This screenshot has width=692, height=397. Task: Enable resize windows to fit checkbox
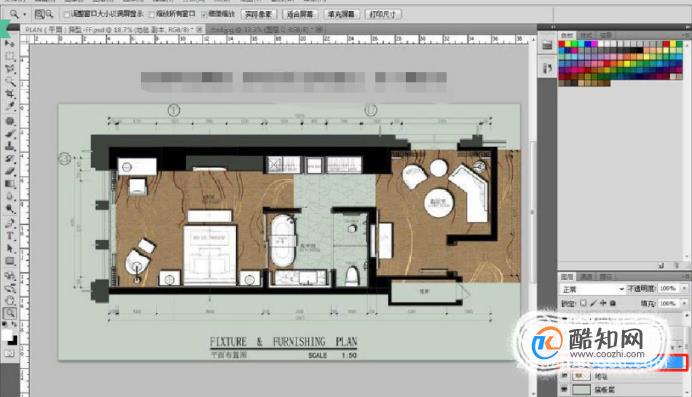(67, 15)
